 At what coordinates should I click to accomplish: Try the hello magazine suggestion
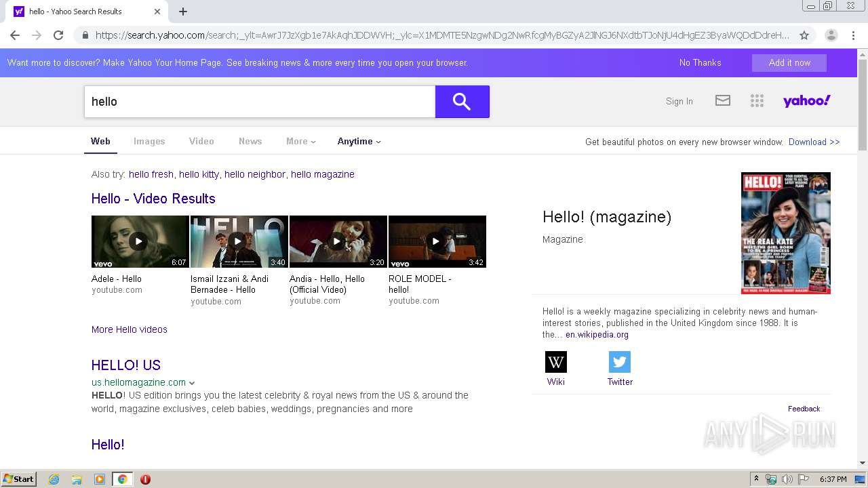[x=323, y=174]
